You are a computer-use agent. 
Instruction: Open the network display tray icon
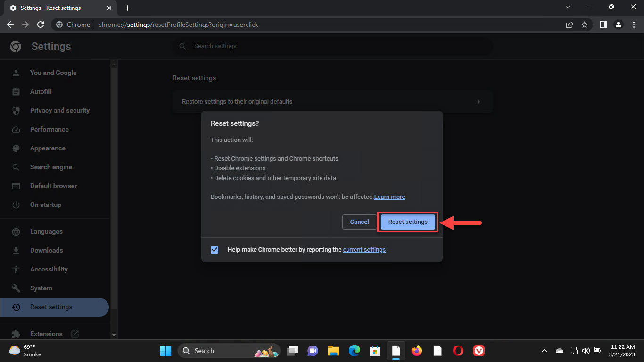574,351
